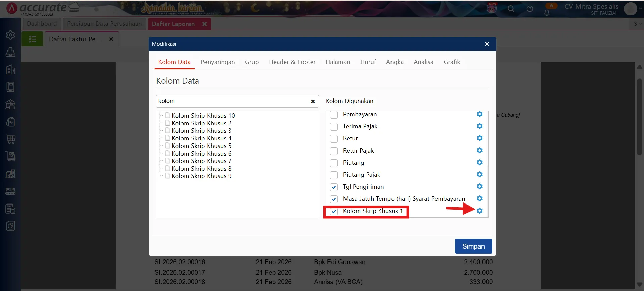Clear the kolom search field text

click(313, 101)
